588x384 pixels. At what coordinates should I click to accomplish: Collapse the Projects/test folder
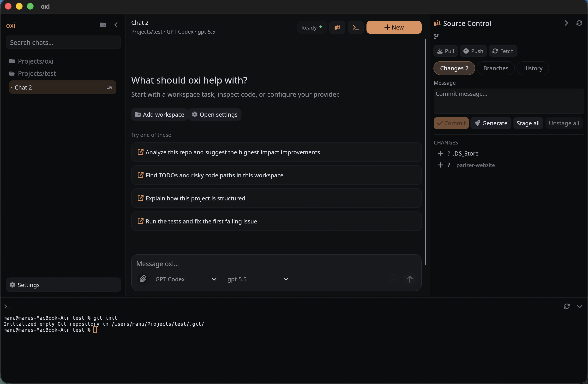coord(32,73)
